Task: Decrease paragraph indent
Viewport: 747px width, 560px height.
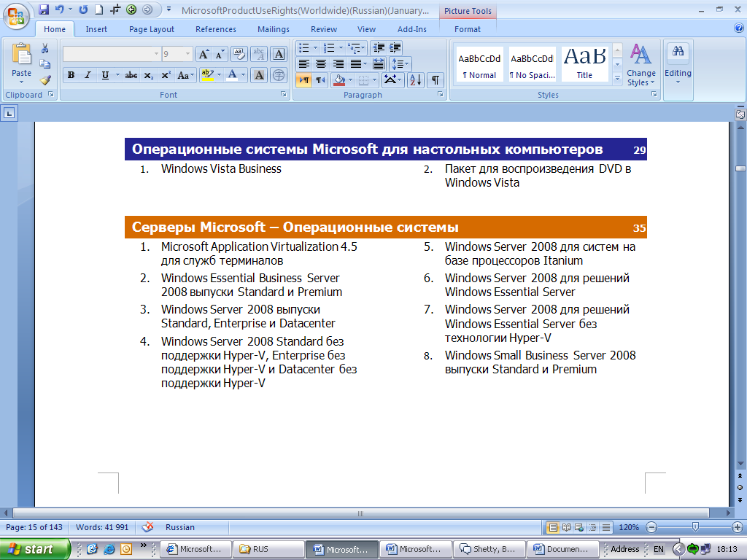Action: click(x=379, y=47)
